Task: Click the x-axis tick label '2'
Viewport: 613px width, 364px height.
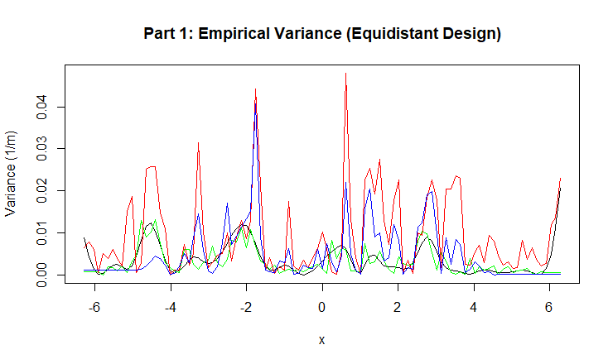Action: 398,307
